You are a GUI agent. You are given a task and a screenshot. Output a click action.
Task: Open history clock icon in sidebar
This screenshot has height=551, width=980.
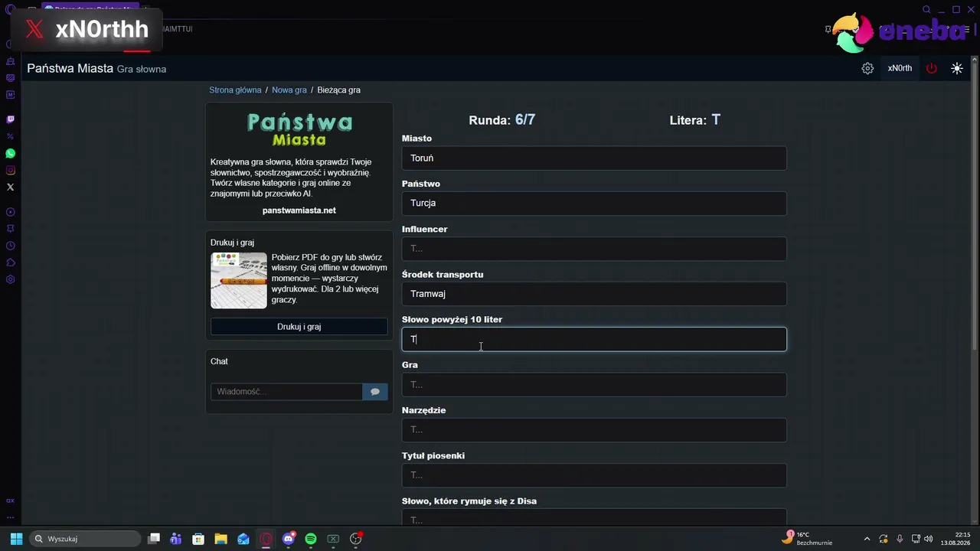click(11, 246)
